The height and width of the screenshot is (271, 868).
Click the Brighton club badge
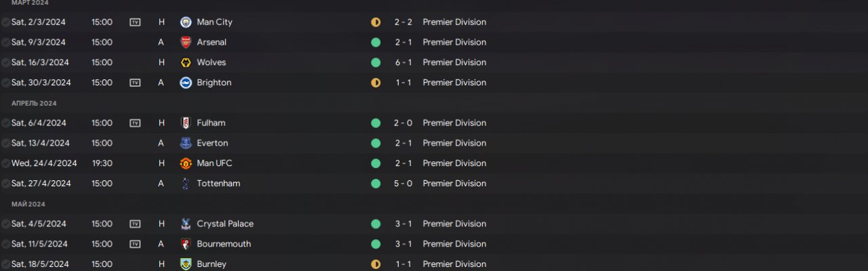point(185,83)
